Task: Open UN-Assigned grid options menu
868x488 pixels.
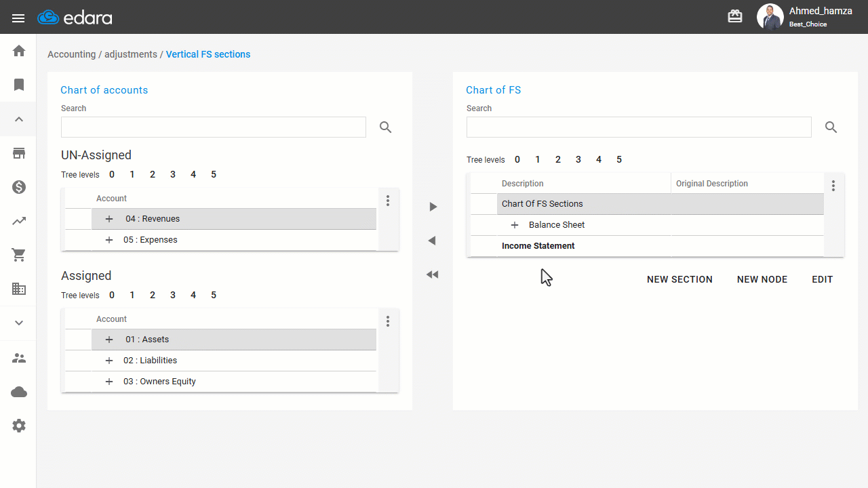Action: click(388, 201)
